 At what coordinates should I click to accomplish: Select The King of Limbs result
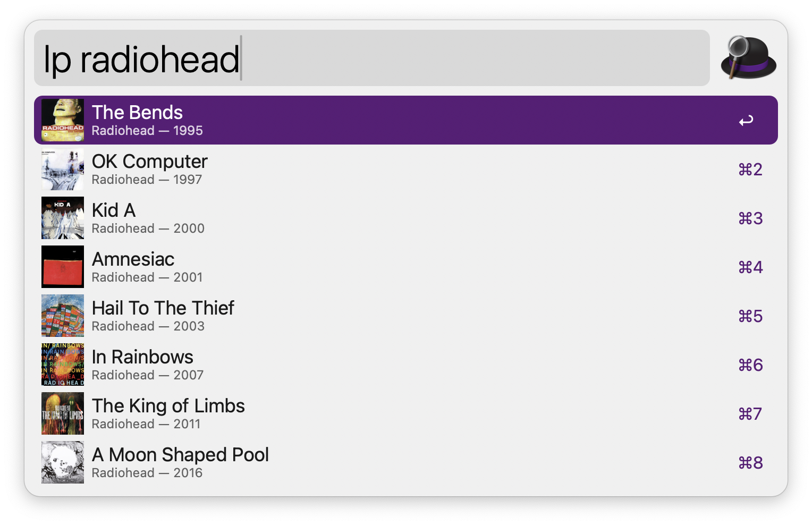click(319, 413)
